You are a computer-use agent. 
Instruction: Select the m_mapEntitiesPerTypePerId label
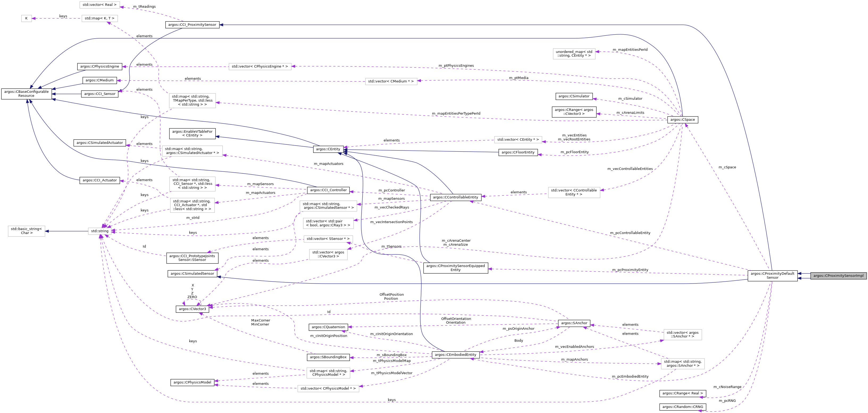tap(456, 114)
